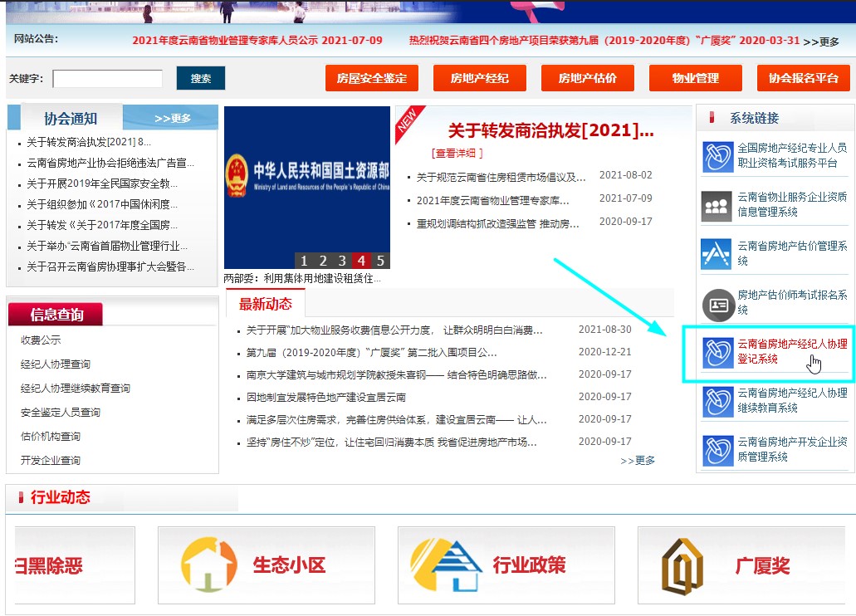Screen dimensions: 856x616
Task: Click the 云南省房地产估价管理系统 icon
Action: [716, 255]
